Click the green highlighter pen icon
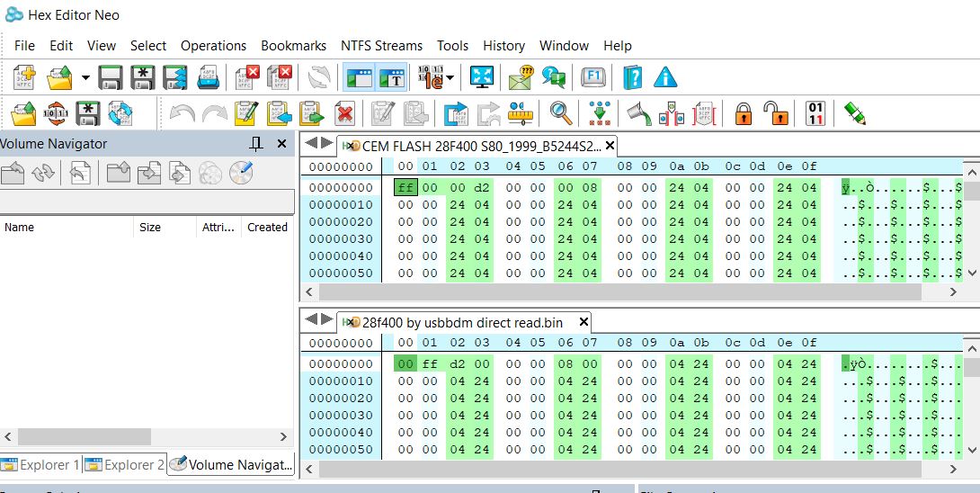Screen dimensions: 980x493 tap(854, 113)
